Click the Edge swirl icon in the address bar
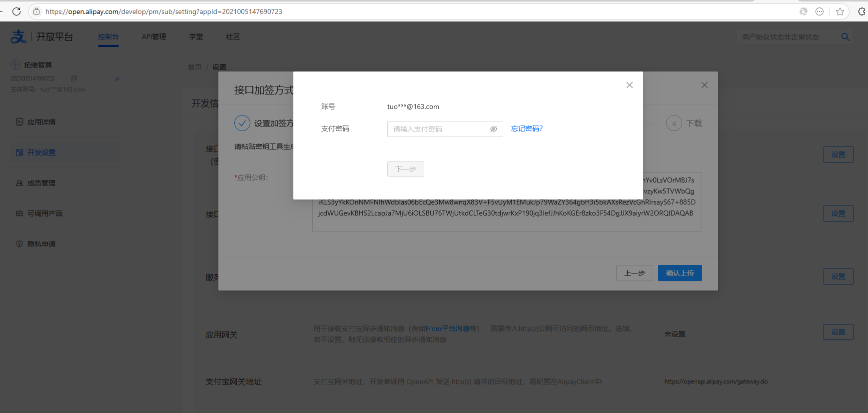 coord(804,11)
